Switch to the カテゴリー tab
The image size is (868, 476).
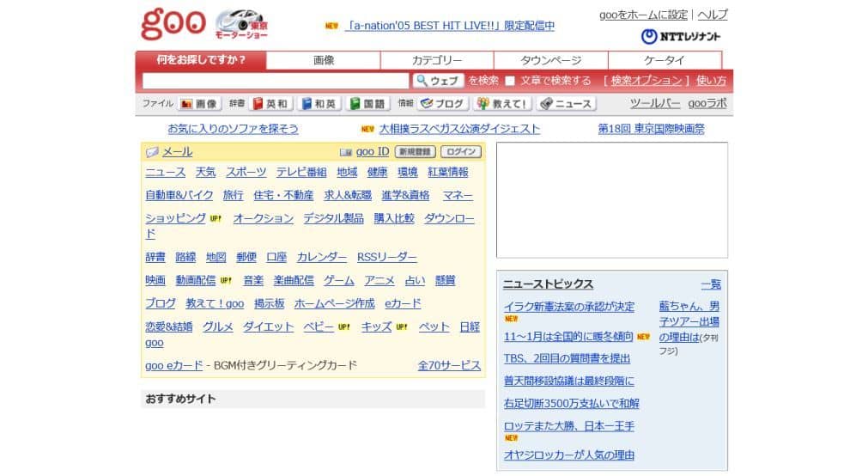pos(437,60)
